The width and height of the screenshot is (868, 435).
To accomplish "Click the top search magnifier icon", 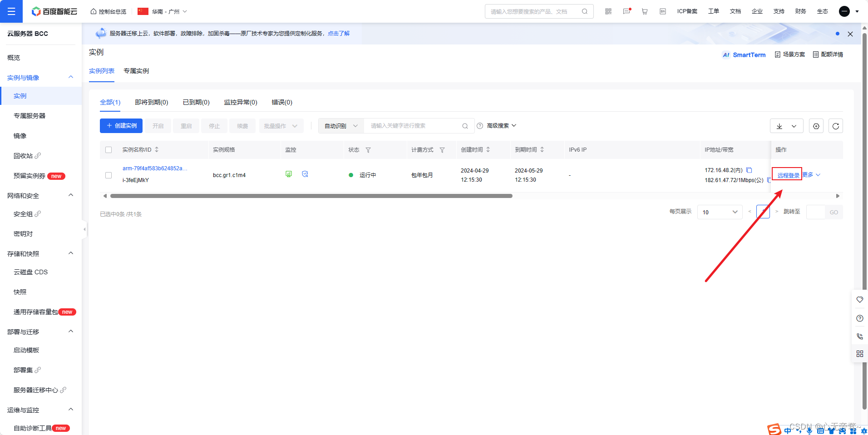I will click(x=585, y=11).
